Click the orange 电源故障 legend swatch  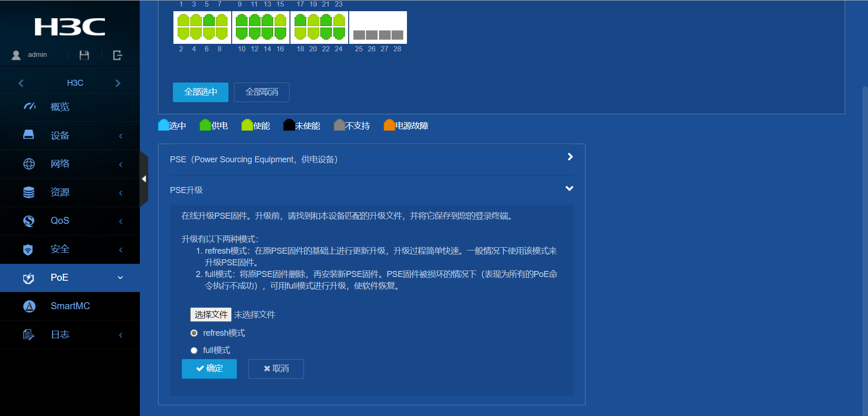(x=389, y=125)
